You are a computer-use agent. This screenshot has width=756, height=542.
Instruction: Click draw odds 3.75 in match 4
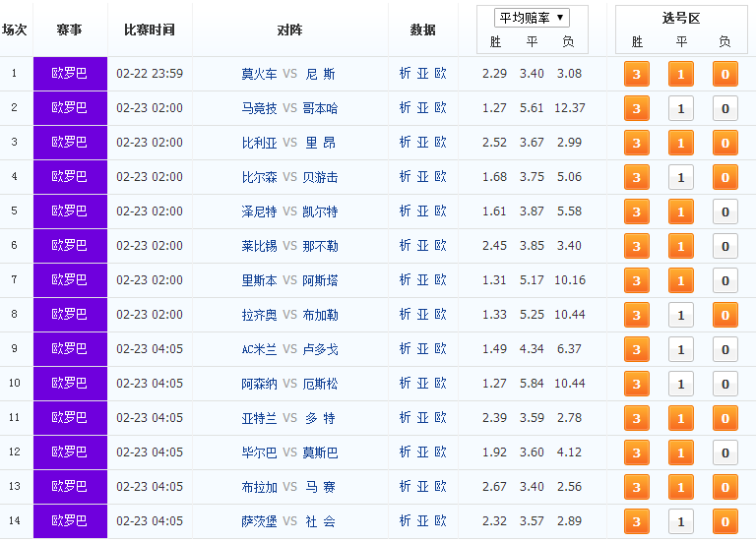tap(532, 177)
